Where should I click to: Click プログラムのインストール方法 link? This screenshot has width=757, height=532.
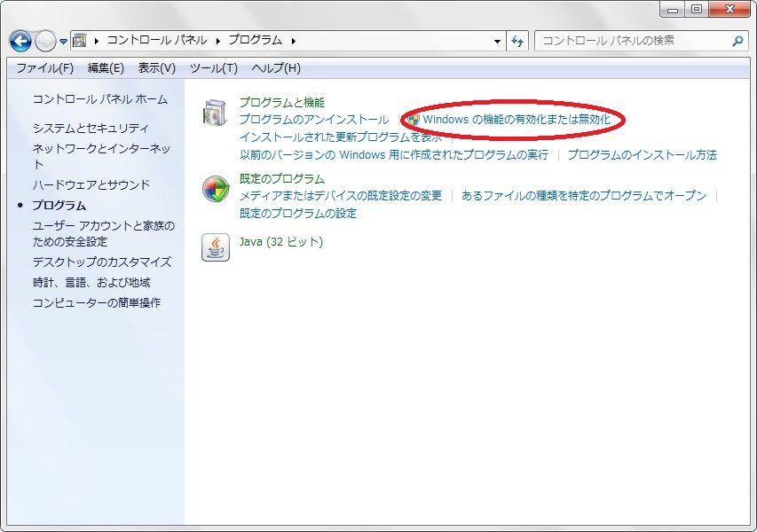pos(643,155)
